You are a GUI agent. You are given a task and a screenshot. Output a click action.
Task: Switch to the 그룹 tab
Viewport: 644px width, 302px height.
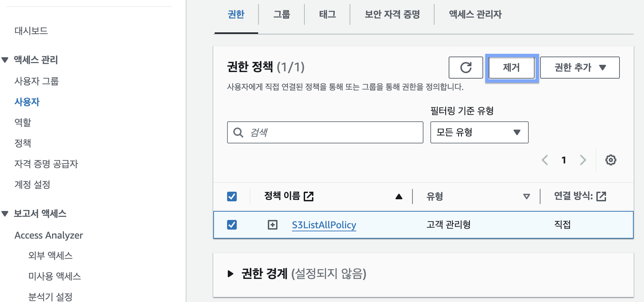282,14
